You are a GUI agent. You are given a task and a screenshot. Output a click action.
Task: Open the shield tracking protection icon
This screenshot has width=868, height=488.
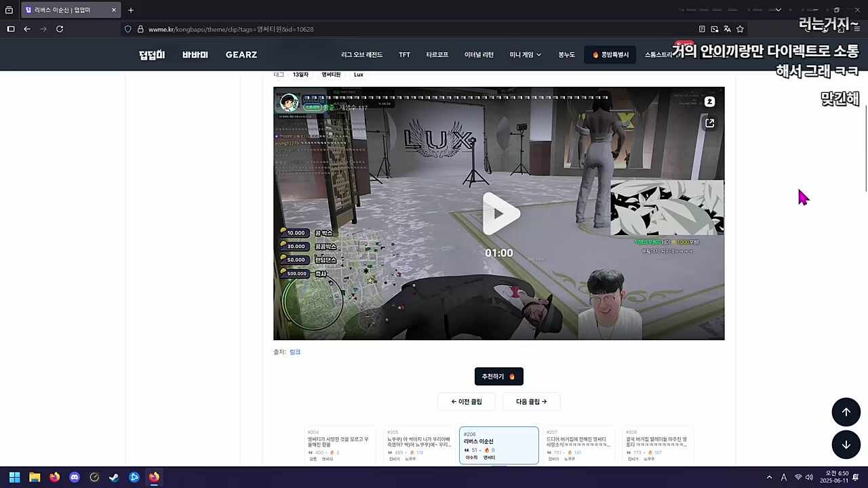[128, 29]
